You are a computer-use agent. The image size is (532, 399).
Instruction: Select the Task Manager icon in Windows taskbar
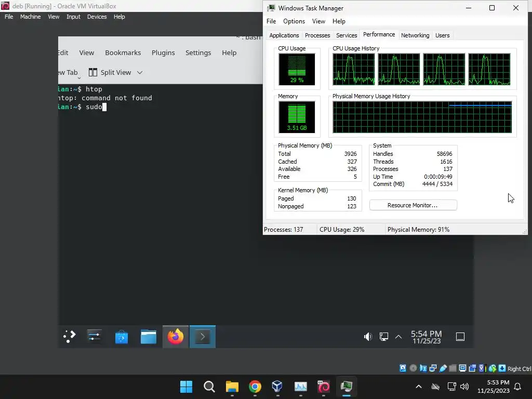pos(347,387)
